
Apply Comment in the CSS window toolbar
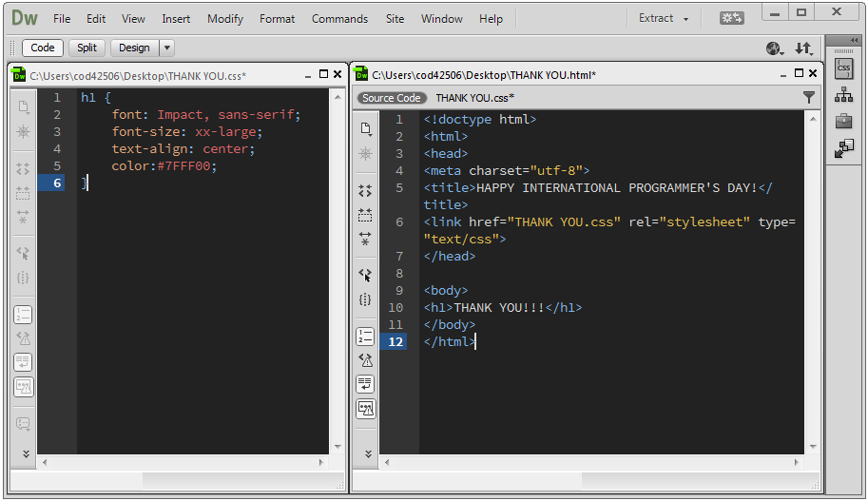[x=23, y=424]
